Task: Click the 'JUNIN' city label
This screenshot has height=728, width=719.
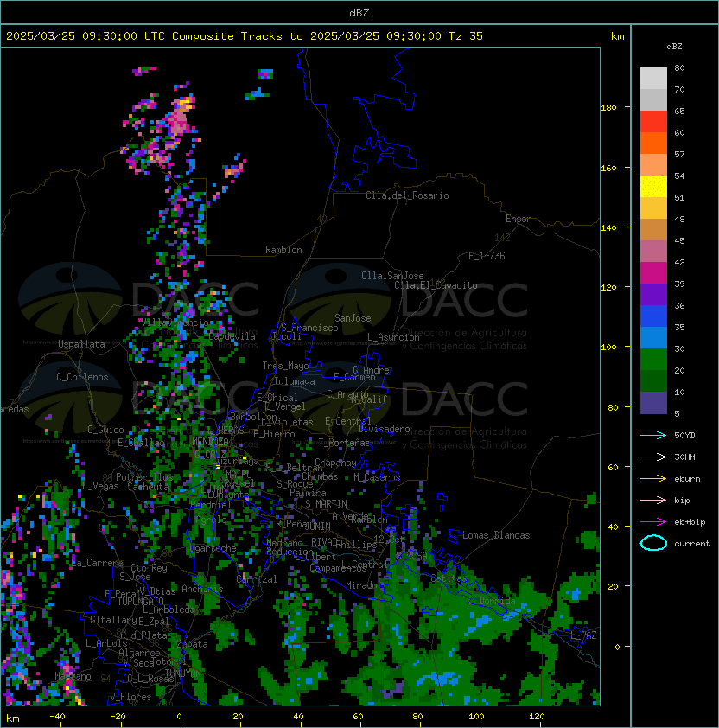Action: click(317, 526)
